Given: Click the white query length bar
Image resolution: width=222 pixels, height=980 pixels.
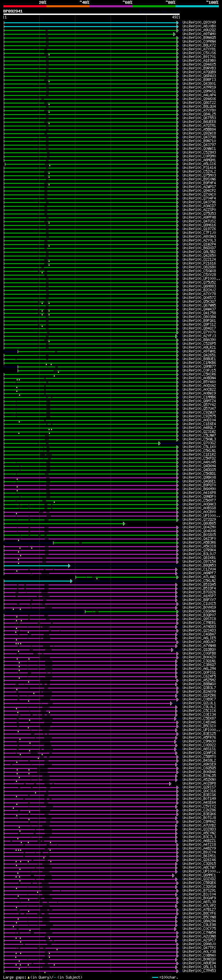Looking at the screenshot, I should (92, 15).
